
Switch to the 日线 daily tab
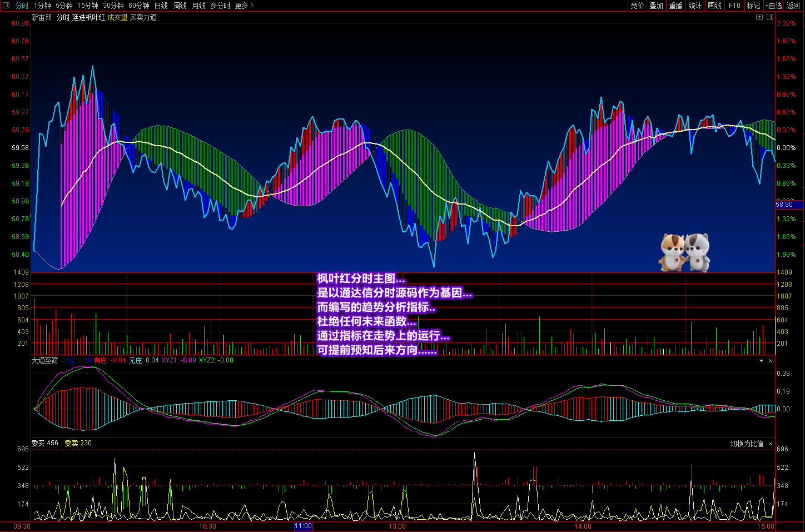click(161, 6)
